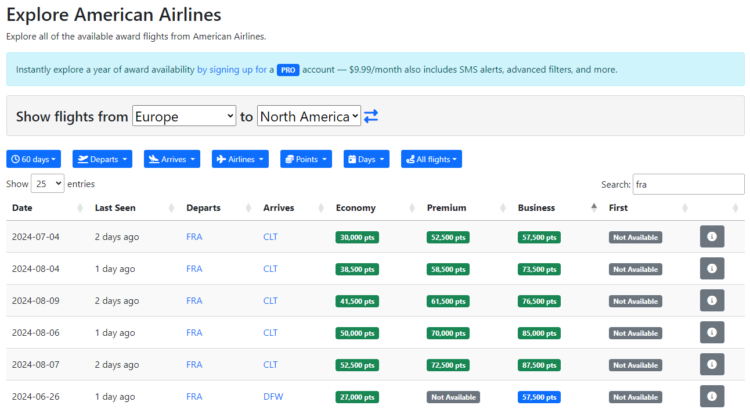Expand the Airlines filter dropdown

240,159
